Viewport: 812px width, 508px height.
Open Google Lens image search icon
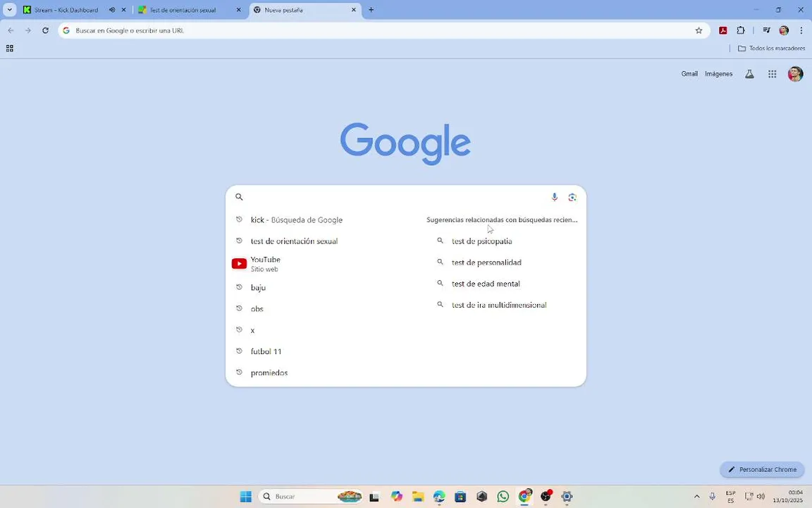coord(572,197)
